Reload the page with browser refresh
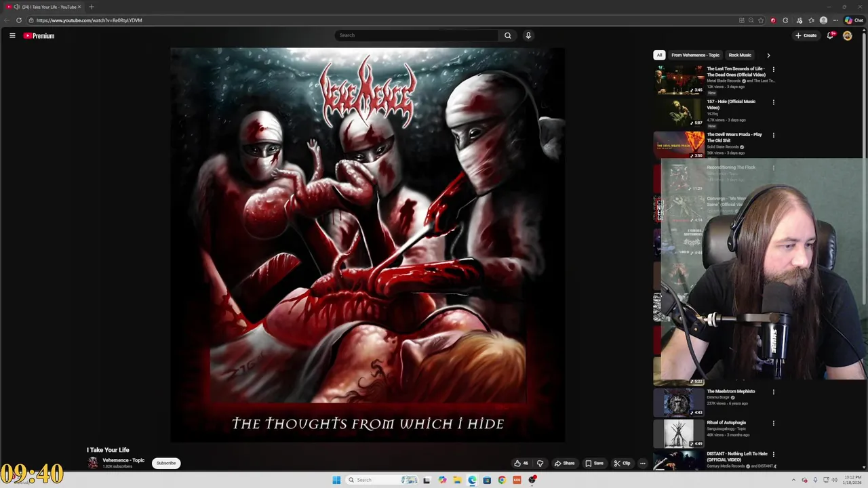The width and height of the screenshot is (868, 488). (18, 20)
